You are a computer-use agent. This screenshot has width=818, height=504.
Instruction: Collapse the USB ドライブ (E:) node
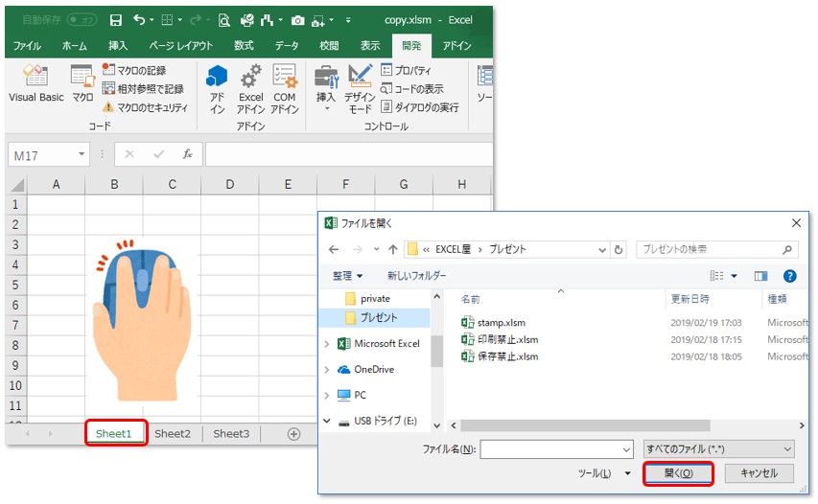click(x=327, y=421)
